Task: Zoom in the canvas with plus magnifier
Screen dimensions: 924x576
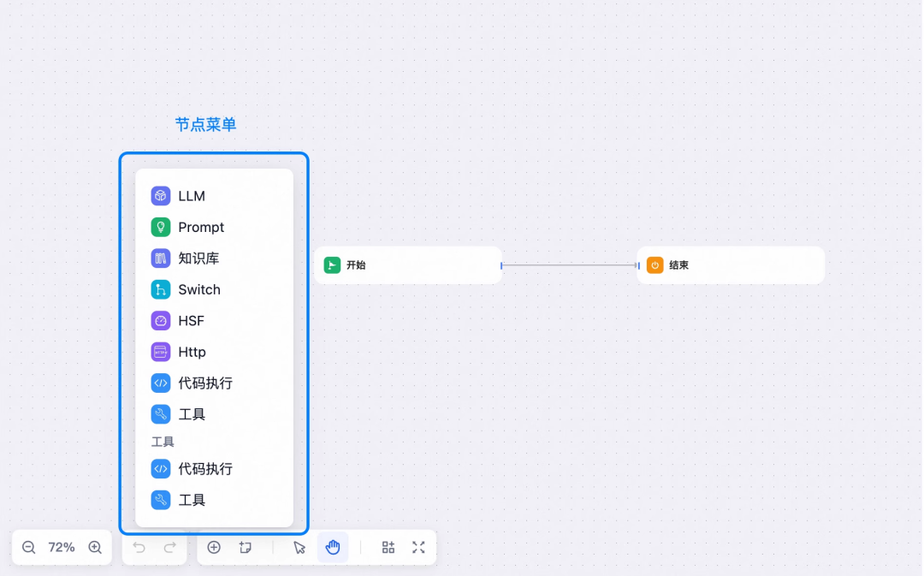Action: point(95,548)
